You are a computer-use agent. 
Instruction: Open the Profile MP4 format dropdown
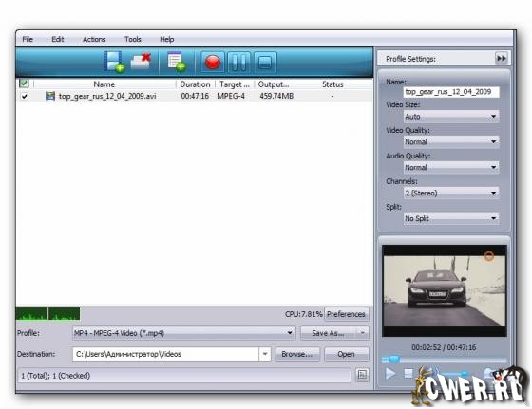click(183, 333)
